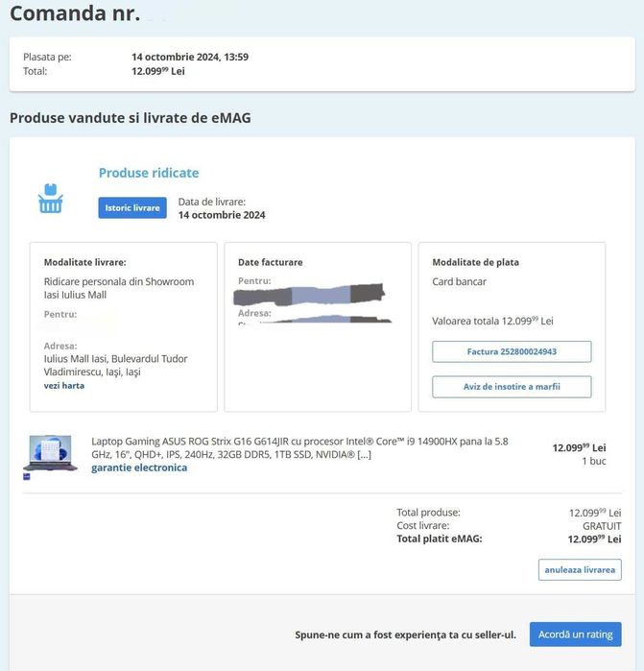Click the Total platit eMAG label
This screenshot has width=644, height=671.
pos(440,539)
